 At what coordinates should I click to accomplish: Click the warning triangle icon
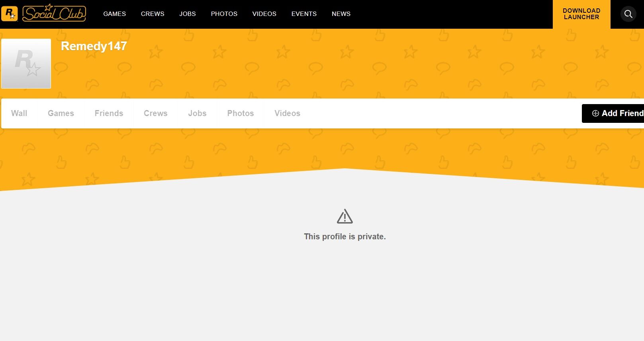[345, 217]
